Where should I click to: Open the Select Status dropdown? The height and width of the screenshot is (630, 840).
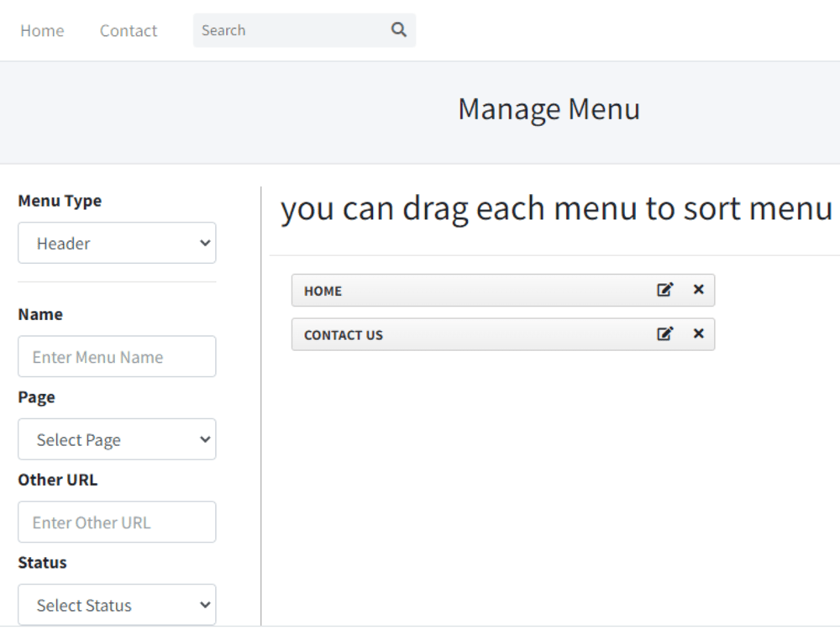tap(117, 605)
